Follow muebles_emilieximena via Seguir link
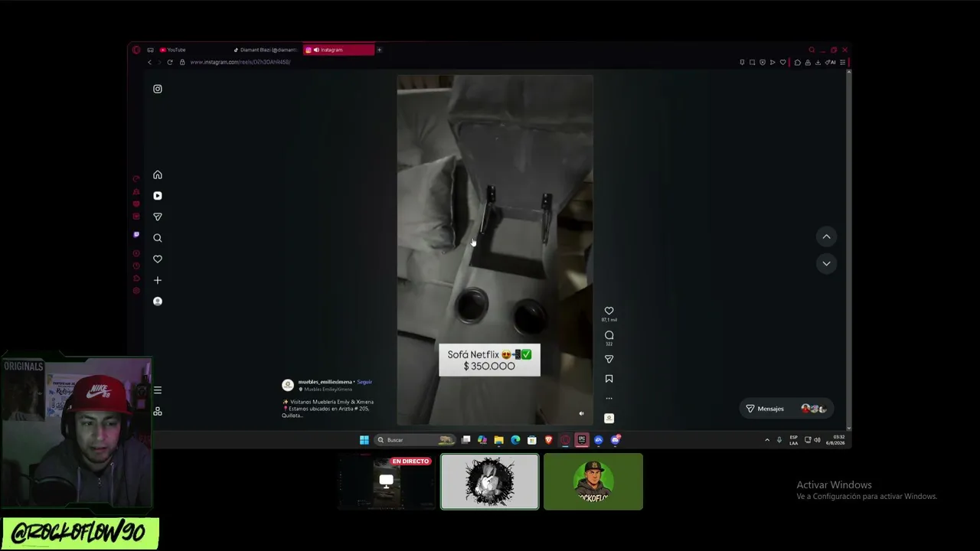Viewport: 980px width, 551px height. click(364, 382)
